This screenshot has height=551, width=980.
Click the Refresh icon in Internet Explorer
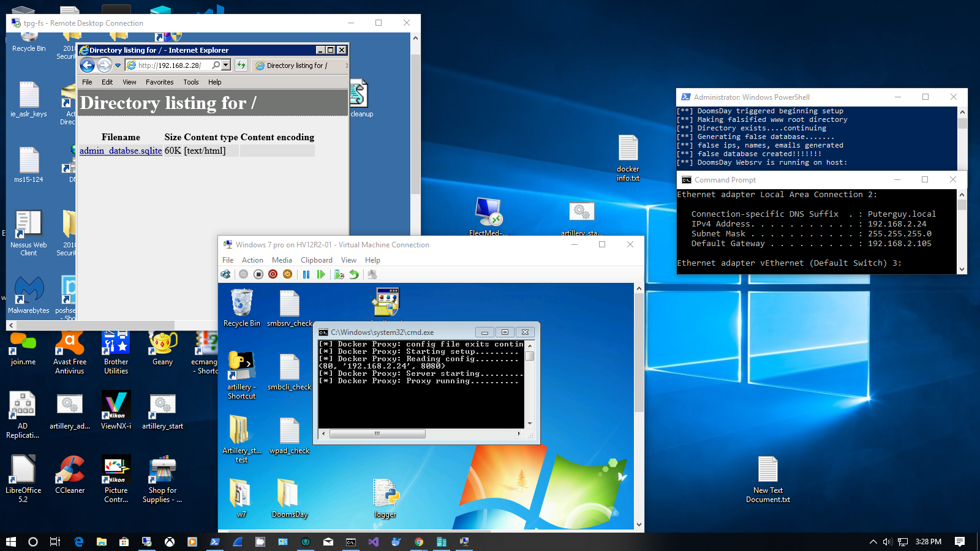pos(241,65)
